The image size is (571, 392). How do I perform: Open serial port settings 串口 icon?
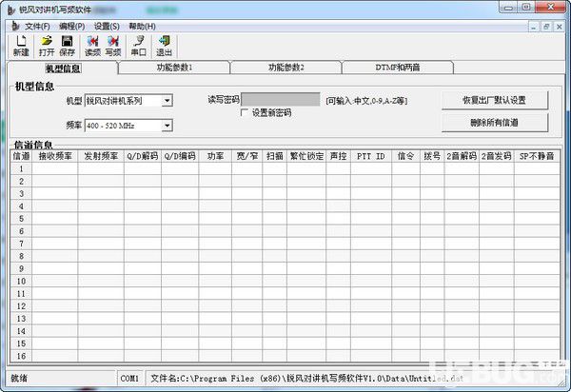pos(138,47)
